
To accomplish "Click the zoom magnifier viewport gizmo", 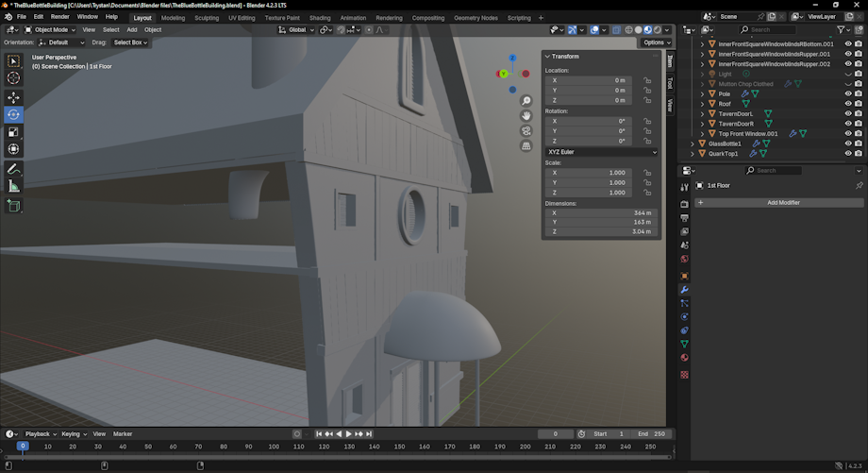I will click(x=526, y=101).
